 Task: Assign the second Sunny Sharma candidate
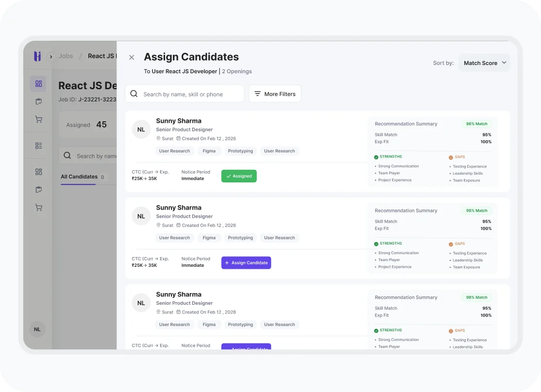[246, 263]
